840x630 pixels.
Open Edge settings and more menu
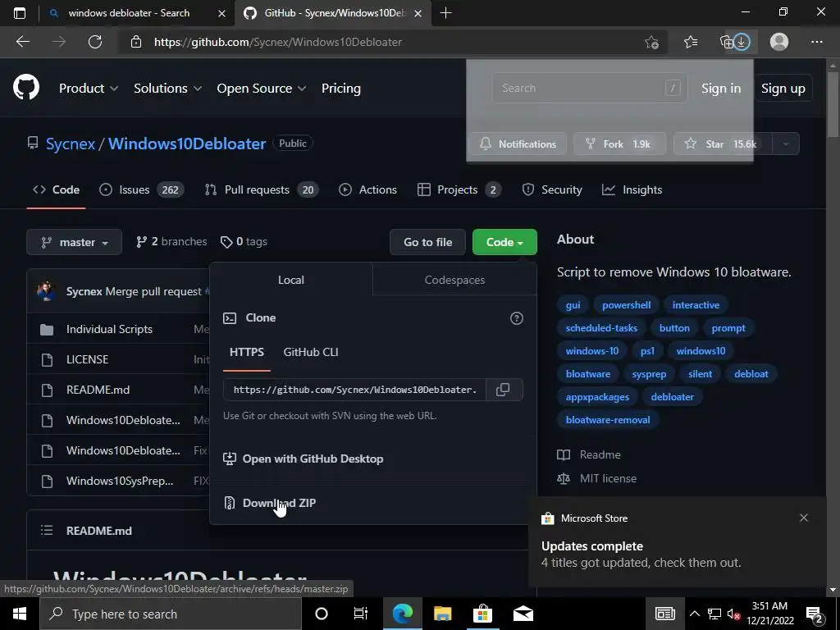(x=816, y=42)
